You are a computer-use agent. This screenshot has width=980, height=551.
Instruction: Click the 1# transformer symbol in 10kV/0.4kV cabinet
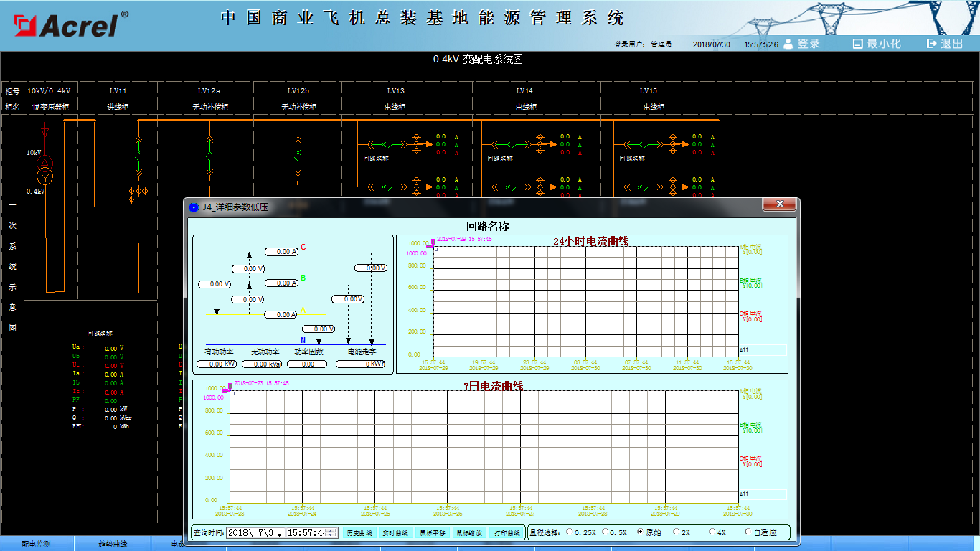pos(45,169)
